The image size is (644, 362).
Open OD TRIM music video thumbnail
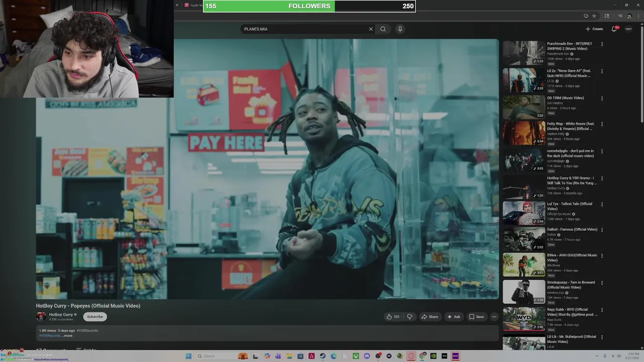[x=524, y=107]
